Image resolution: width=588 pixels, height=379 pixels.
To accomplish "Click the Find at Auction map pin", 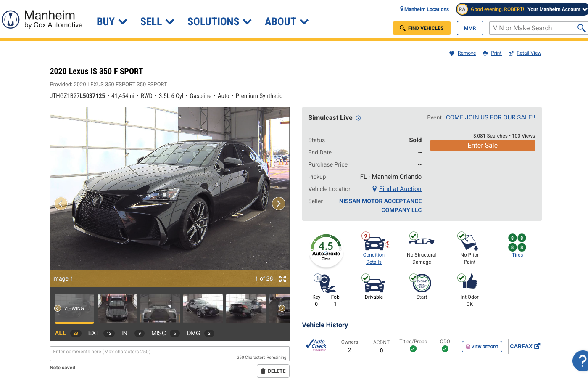I will pos(374,189).
